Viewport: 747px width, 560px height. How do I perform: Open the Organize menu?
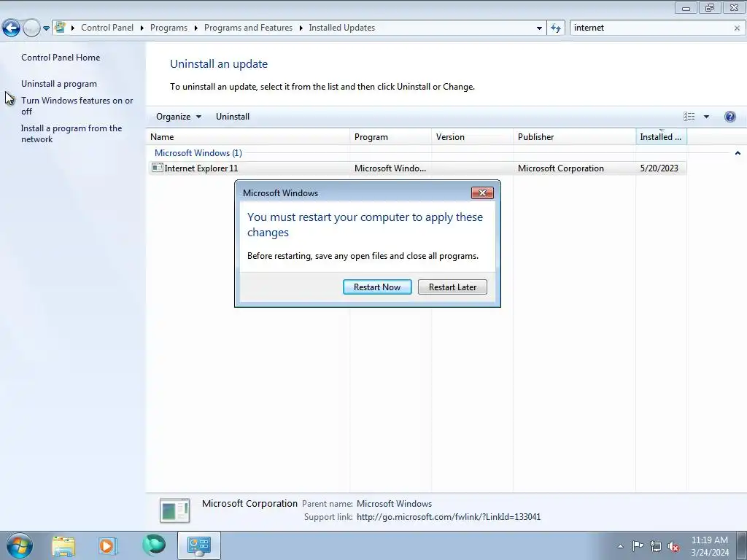179,116
